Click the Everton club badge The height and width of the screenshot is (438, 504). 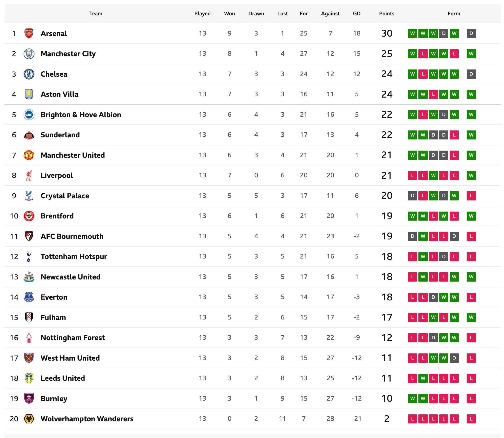(29, 297)
